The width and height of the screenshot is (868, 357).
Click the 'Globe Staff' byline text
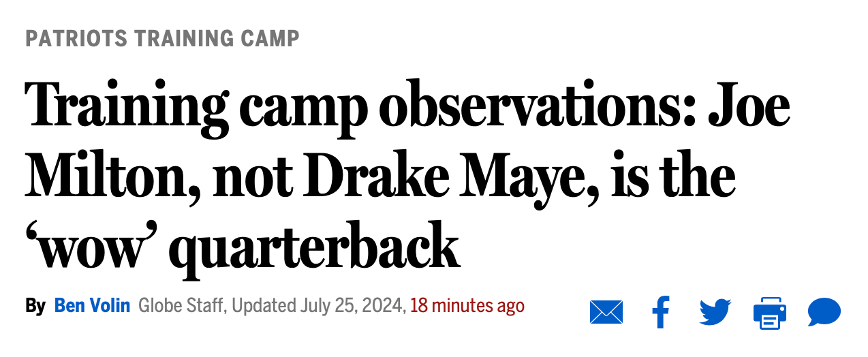click(181, 306)
